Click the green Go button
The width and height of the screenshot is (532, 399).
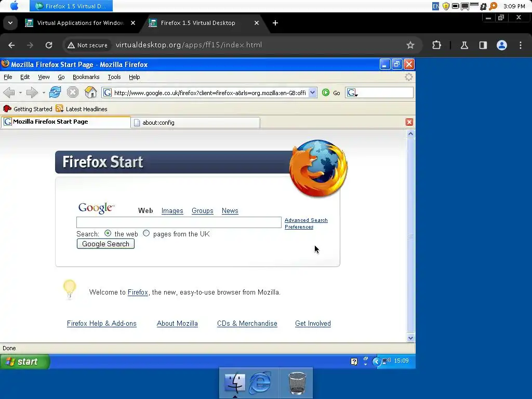click(x=331, y=92)
